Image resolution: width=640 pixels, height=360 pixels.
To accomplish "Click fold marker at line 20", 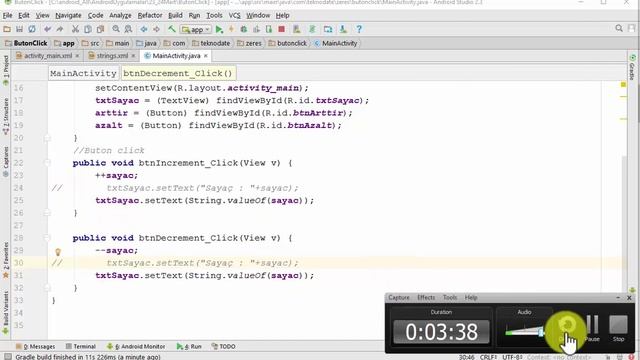I will 47,138.
